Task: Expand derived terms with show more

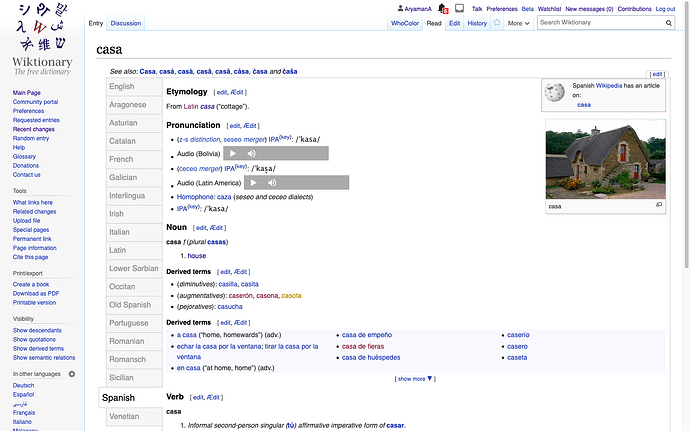Action: [x=415, y=379]
